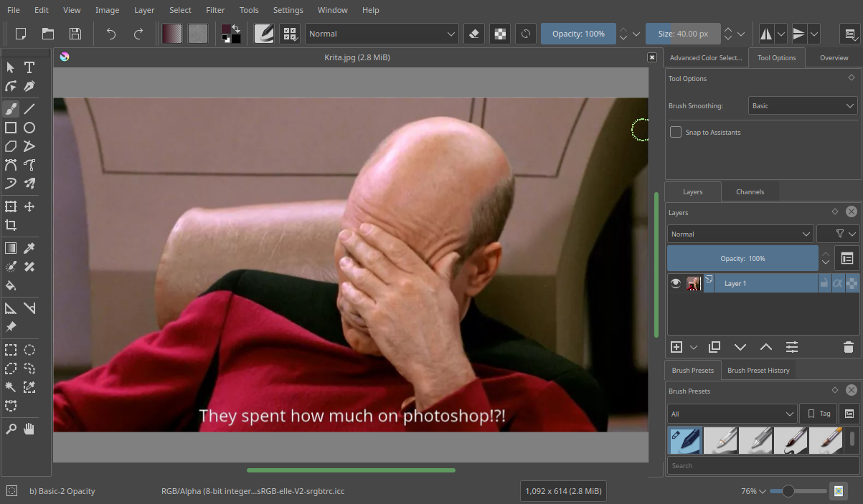This screenshot has height=504, width=863.
Task: Open the workspace chooser in the toolbar
Action: [x=850, y=34]
